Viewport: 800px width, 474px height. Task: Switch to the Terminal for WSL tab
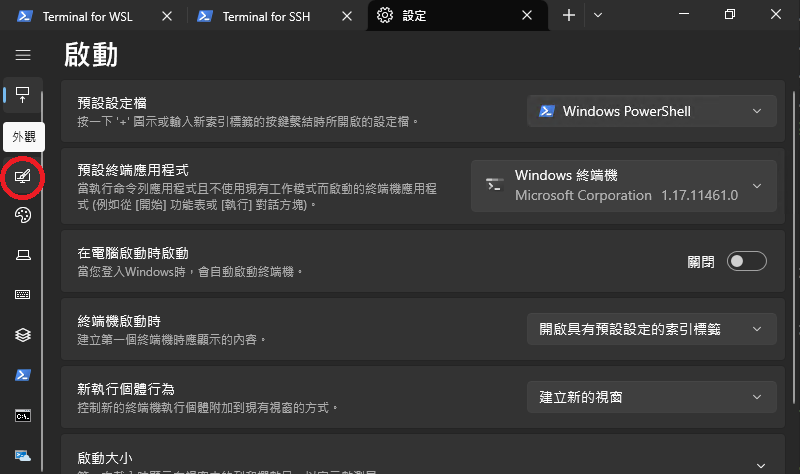tap(88, 16)
